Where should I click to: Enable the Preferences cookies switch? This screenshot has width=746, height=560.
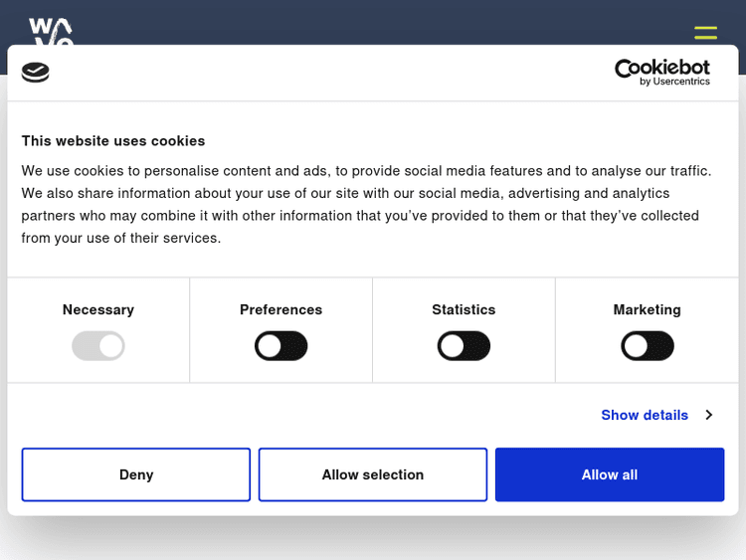pyautogui.click(x=281, y=346)
